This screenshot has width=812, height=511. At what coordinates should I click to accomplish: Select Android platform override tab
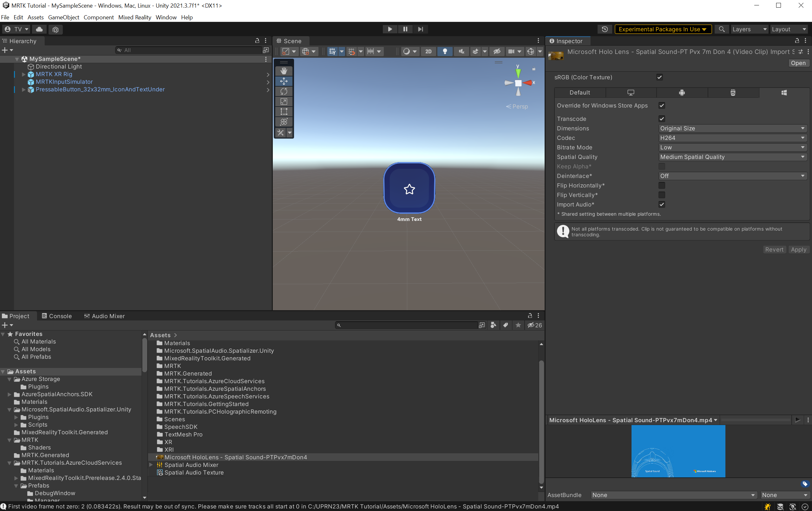point(682,92)
